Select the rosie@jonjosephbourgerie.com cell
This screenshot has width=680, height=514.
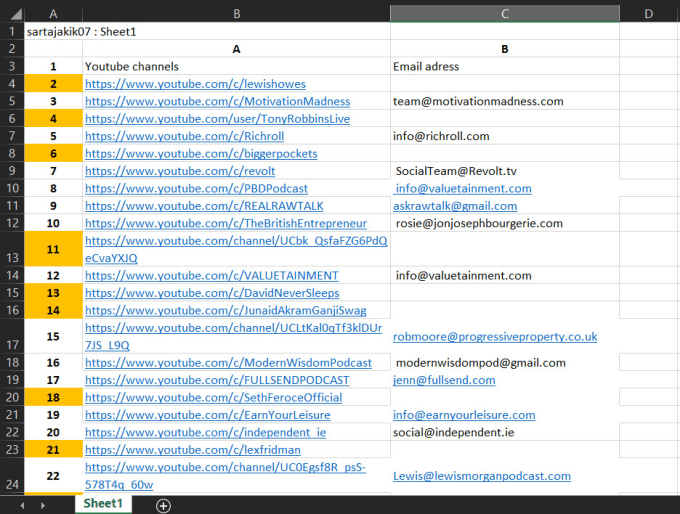(x=505, y=223)
